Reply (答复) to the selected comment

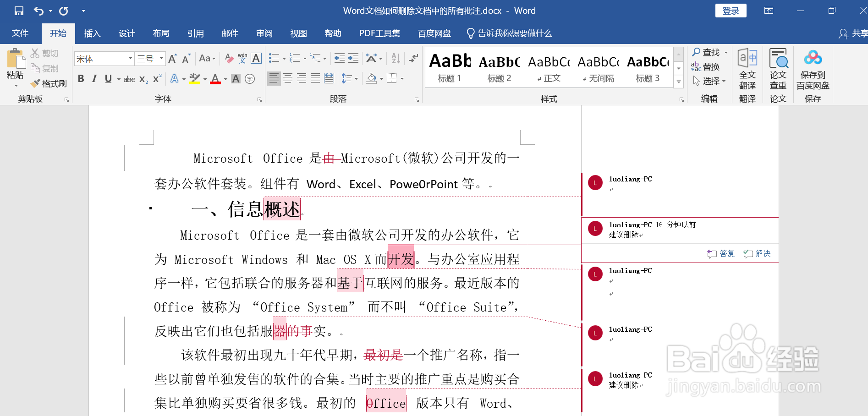coord(721,253)
